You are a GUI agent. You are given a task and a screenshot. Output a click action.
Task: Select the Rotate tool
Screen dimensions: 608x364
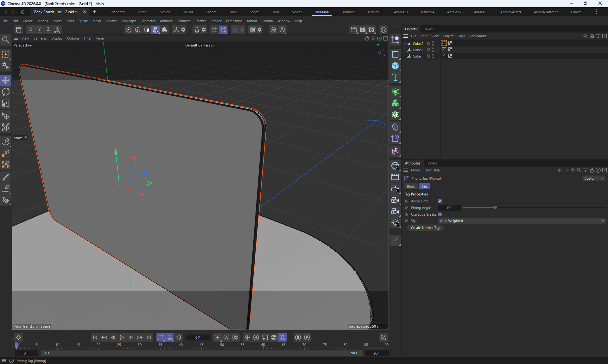(x=6, y=92)
